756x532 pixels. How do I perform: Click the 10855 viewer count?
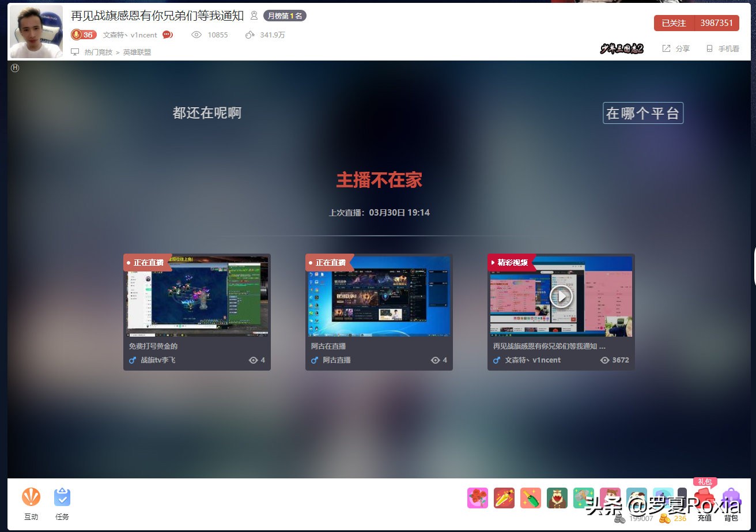pos(218,35)
